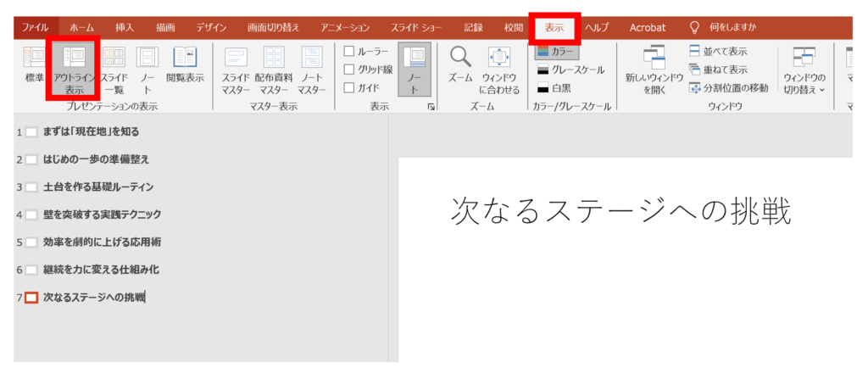Select the Normal (標準) view icon
The height and width of the screenshot is (390, 868).
tap(35, 70)
